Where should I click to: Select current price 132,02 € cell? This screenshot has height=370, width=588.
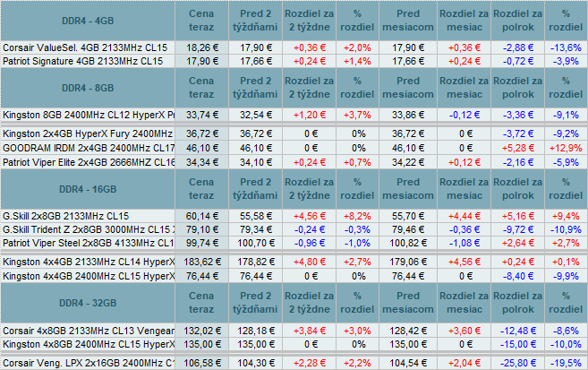click(201, 331)
